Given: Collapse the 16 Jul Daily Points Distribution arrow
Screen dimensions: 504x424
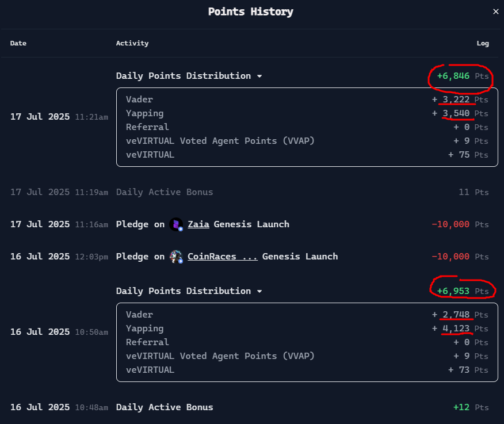Looking at the screenshot, I should pos(259,291).
